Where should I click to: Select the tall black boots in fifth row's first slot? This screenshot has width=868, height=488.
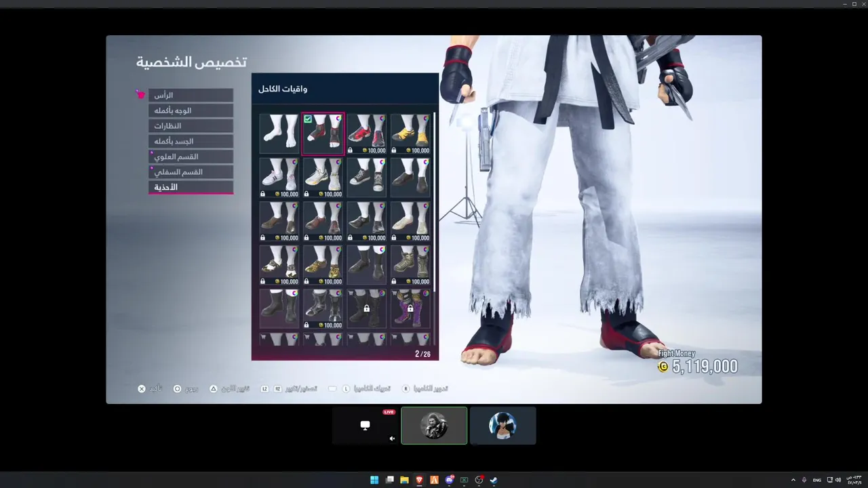[x=279, y=309]
